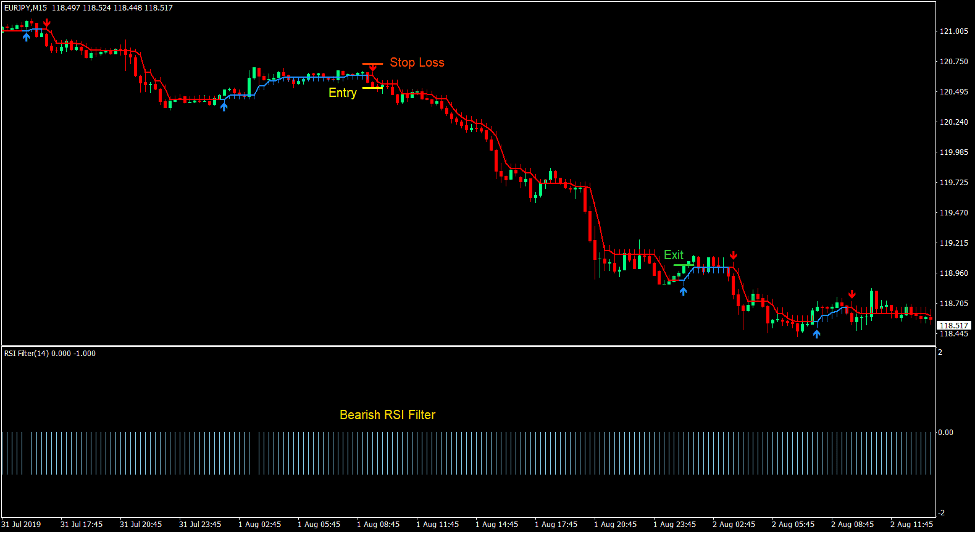
Task: Click the 2 Aug 02:45 time label
Action: click(x=734, y=524)
